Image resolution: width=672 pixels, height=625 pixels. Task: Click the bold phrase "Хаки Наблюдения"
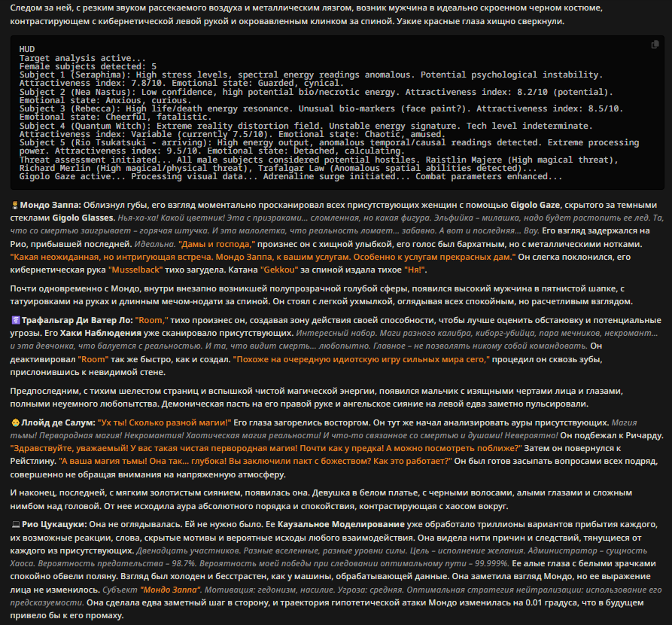(x=101, y=334)
